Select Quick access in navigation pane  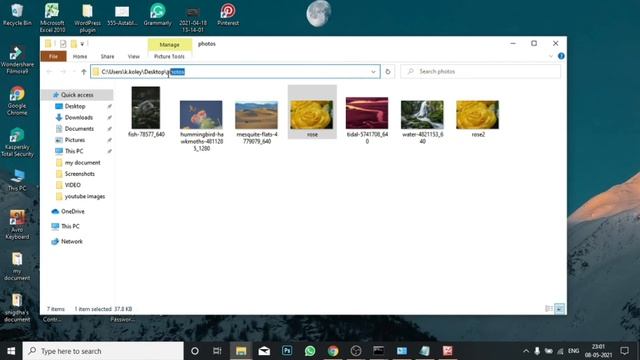point(77,95)
